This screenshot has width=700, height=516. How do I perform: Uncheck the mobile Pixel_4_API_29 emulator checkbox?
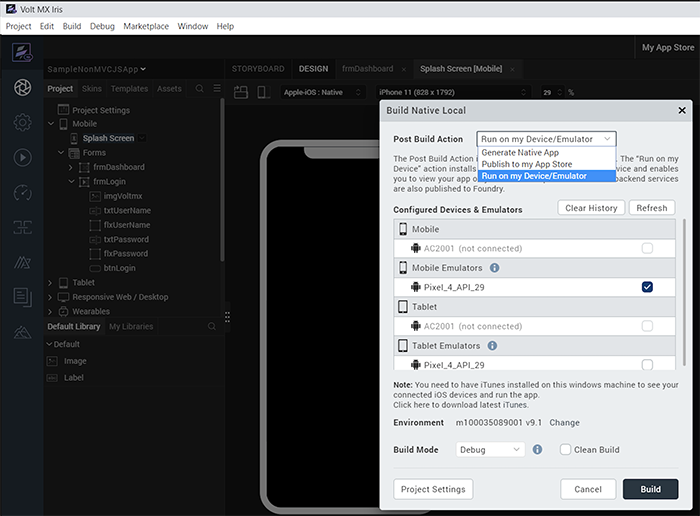click(648, 287)
